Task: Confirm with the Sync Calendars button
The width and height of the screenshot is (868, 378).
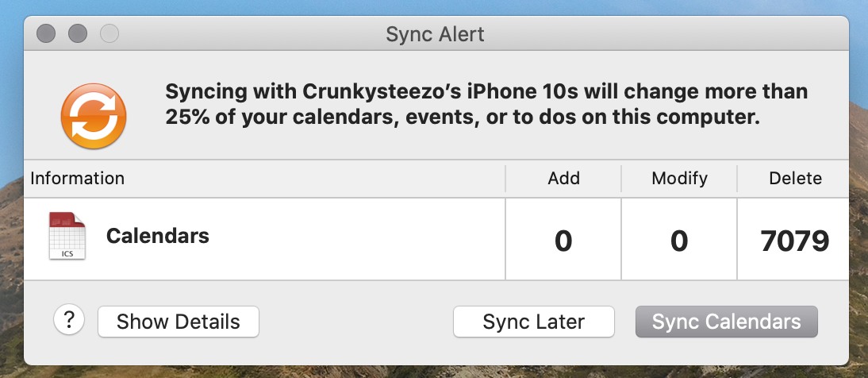Action: pos(726,322)
